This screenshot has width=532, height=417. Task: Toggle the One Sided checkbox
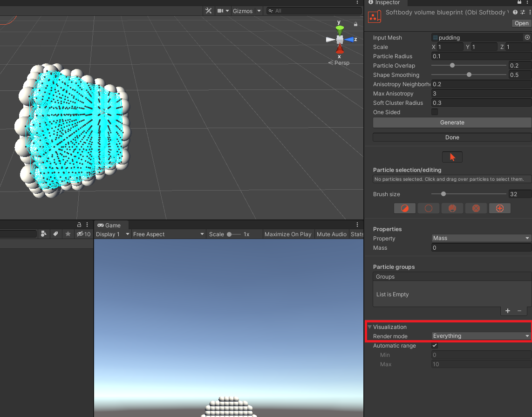(435, 112)
